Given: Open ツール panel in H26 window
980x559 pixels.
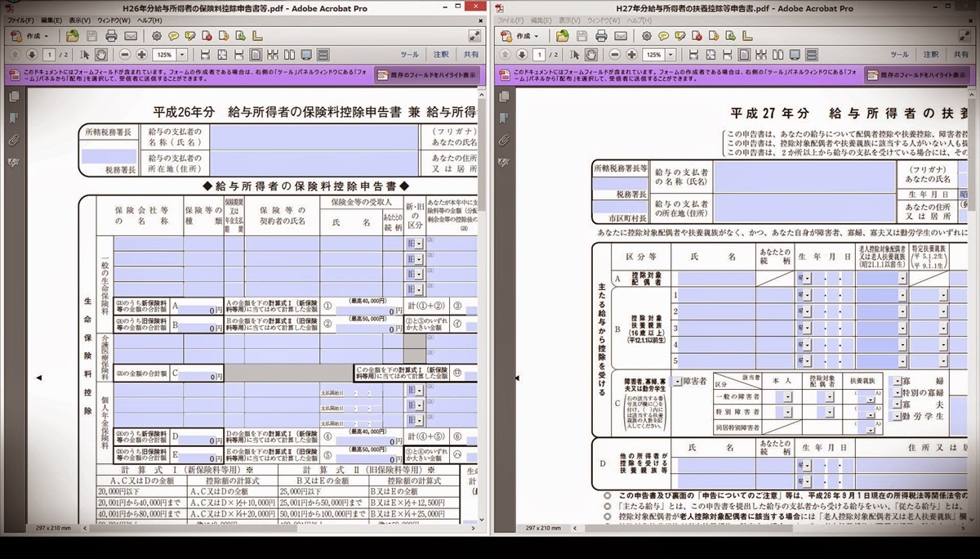Looking at the screenshot, I should (409, 55).
